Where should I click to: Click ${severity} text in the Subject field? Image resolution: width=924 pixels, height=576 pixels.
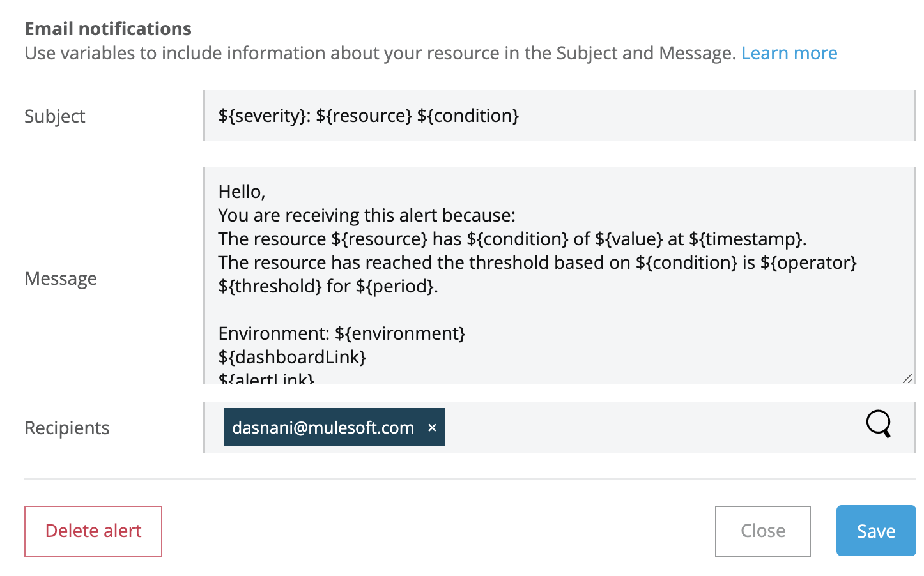263,116
